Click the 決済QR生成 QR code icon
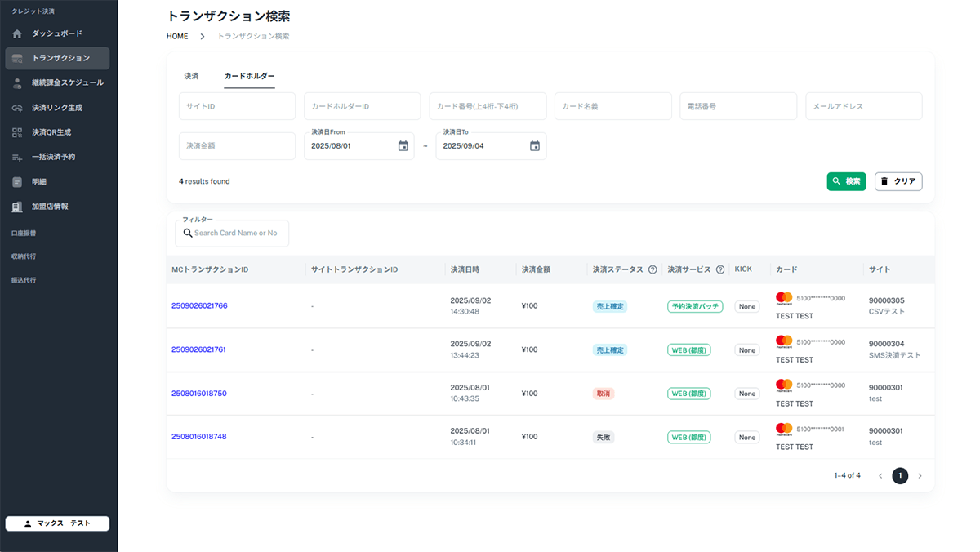Screen dimensions: 980x552 (x=17, y=132)
